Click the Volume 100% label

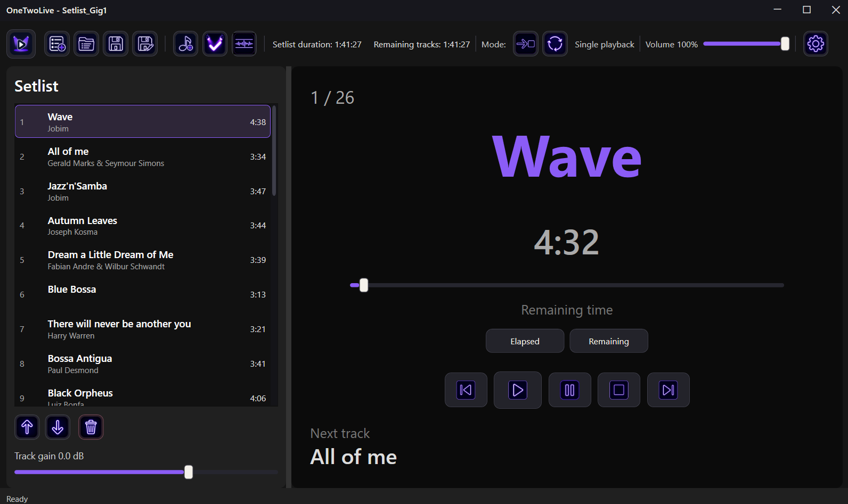click(x=672, y=45)
